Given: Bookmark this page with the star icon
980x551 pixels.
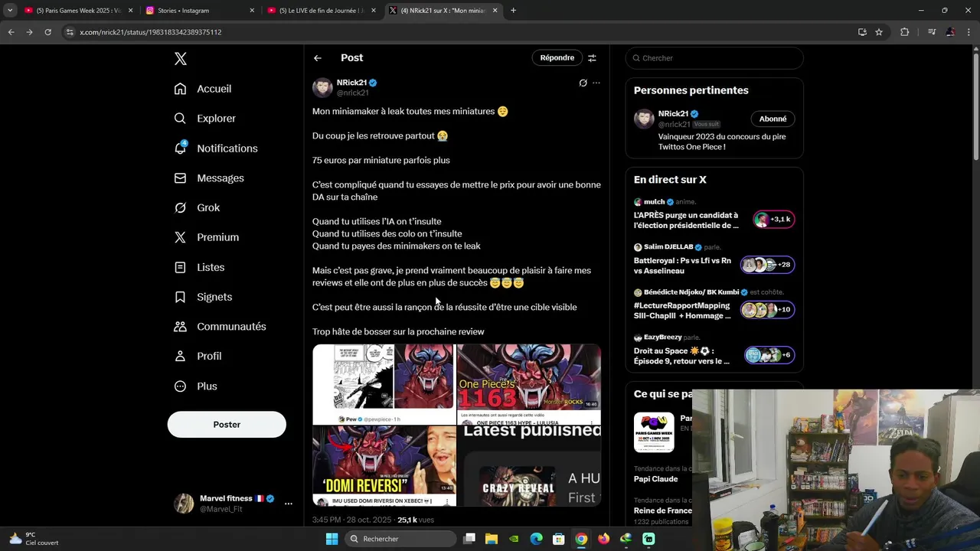Looking at the screenshot, I should [x=879, y=32].
